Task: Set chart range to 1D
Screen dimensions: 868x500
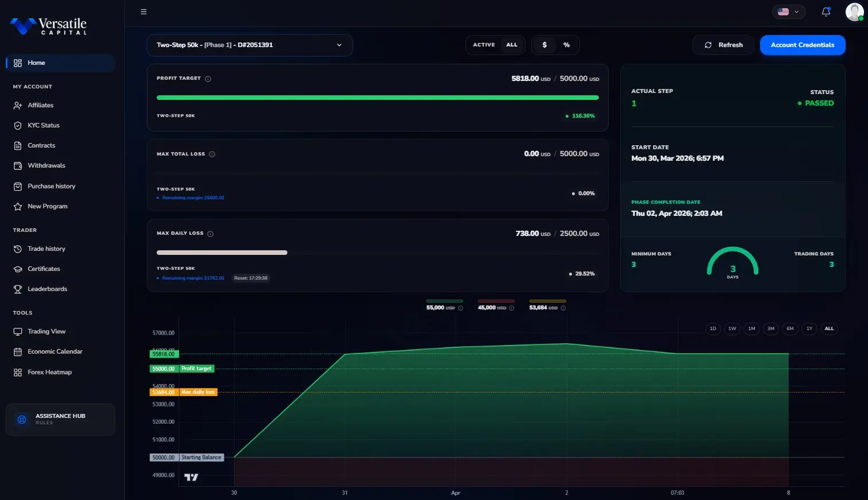Action: click(x=713, y=329)
